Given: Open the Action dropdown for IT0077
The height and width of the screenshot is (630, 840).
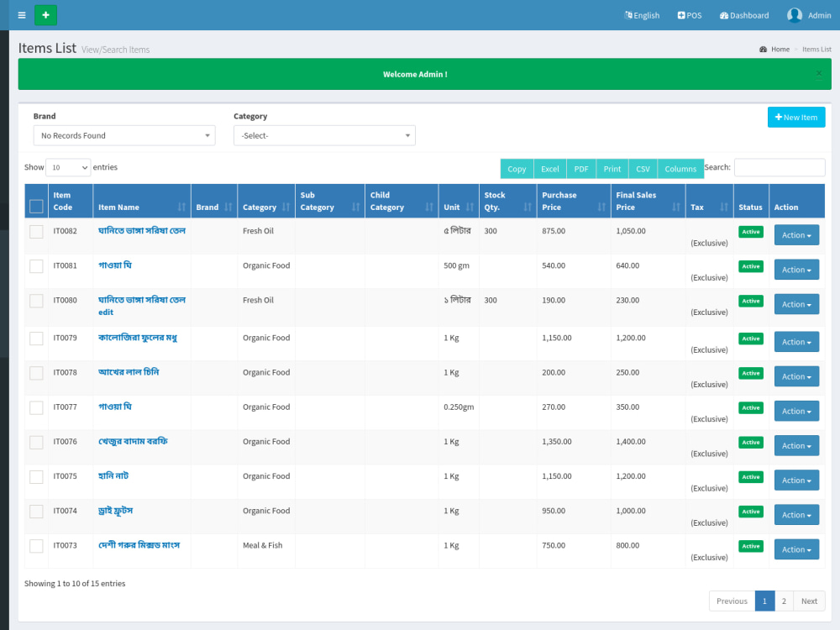Looking at the screenshot, I should tap(796, 412).
